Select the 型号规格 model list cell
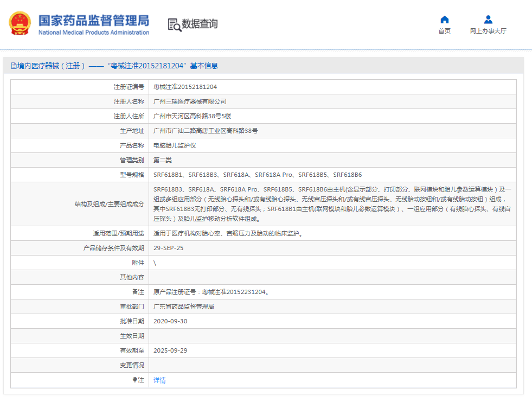 (x=259, y=174)
